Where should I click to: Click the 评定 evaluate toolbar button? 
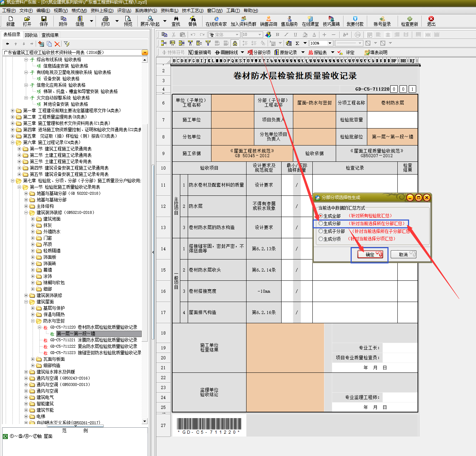[x=346, y=52]
